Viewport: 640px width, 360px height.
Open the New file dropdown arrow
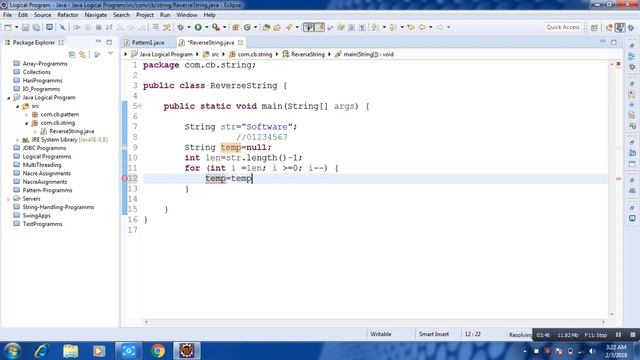[x=16, y=27]
